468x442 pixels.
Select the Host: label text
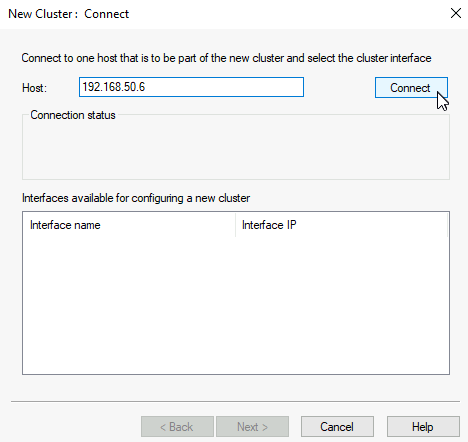pos(34,88)
